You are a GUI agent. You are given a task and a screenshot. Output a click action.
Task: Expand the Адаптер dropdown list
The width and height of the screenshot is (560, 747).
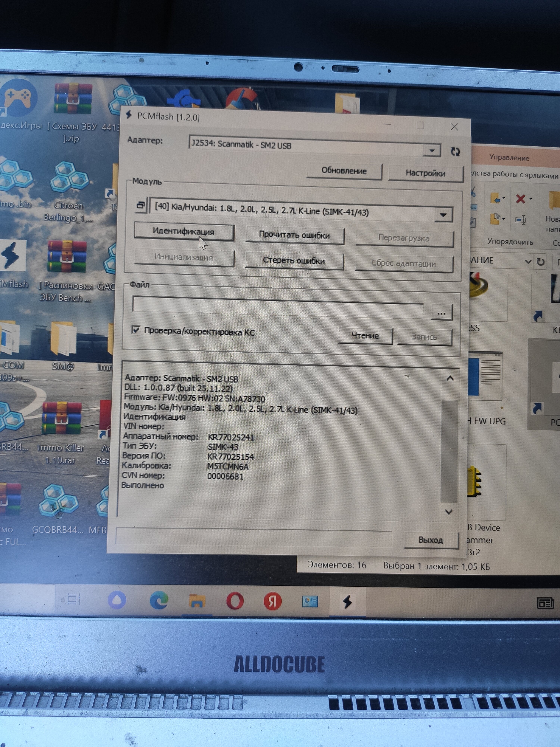[432, 151]
